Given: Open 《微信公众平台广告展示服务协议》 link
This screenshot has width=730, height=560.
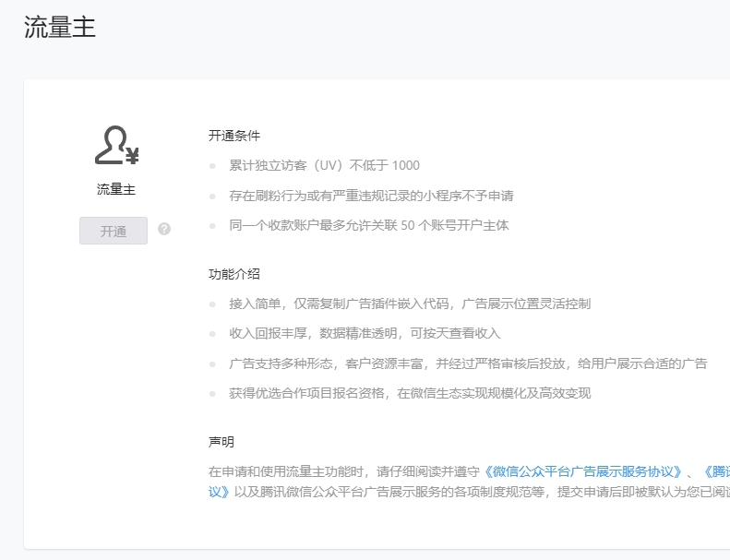Looking at the screenshot, I should [x=583, y=471].
